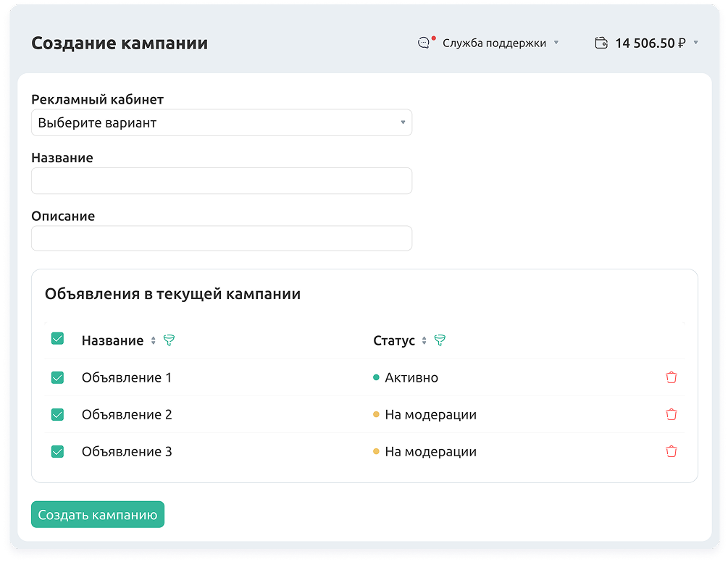The image size is (728, 562).
Task: Expand the balance 14 506.50 ₽ dropdown
Action: [x=656, y=43]
